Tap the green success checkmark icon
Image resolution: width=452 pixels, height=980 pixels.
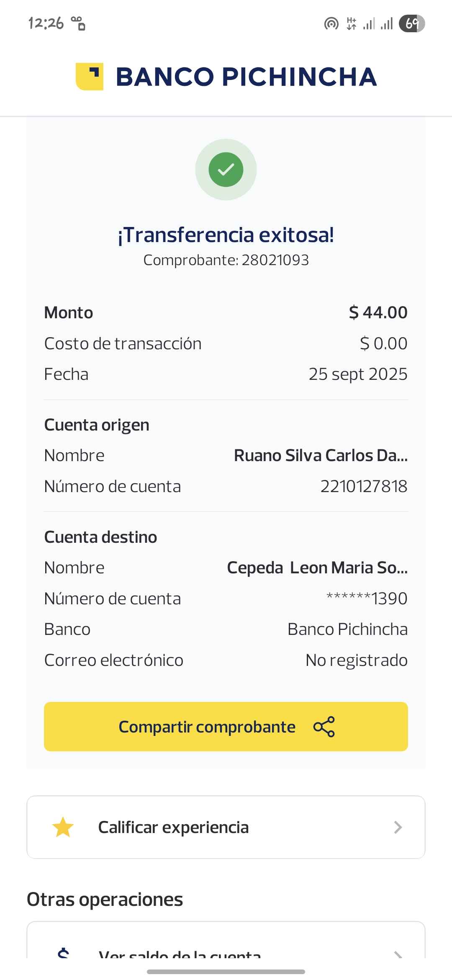pyautogui.click(x=226, y=170)
